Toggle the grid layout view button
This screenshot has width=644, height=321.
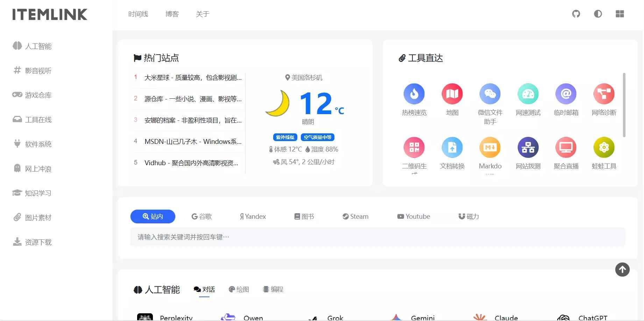620,14
